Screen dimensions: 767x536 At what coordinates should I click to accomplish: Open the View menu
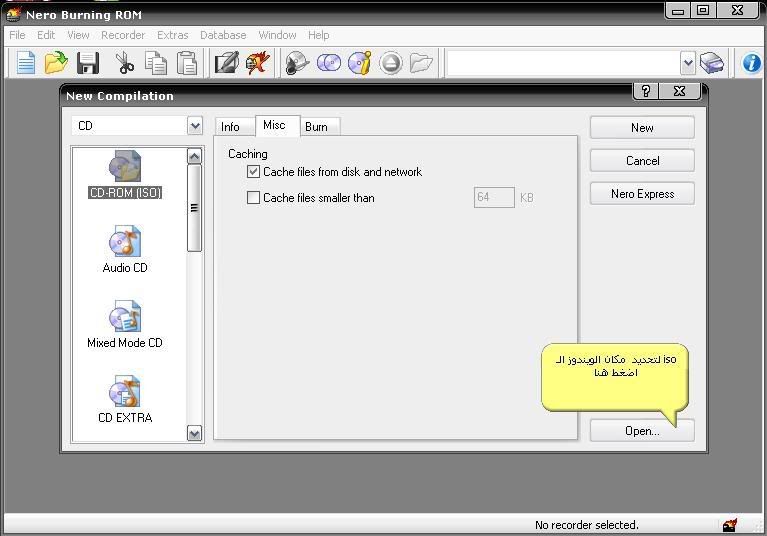78,35
